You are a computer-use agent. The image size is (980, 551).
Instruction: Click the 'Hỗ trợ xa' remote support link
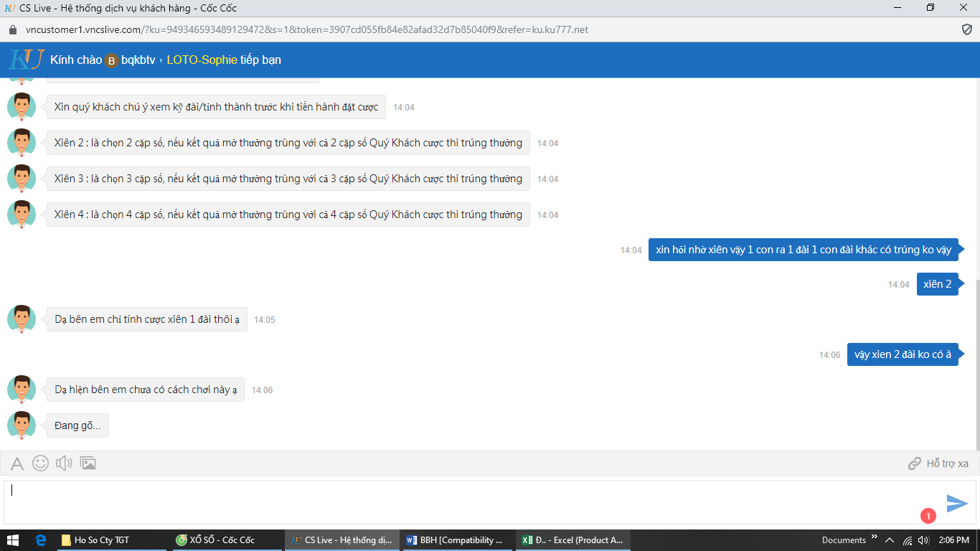coord(938,463)
